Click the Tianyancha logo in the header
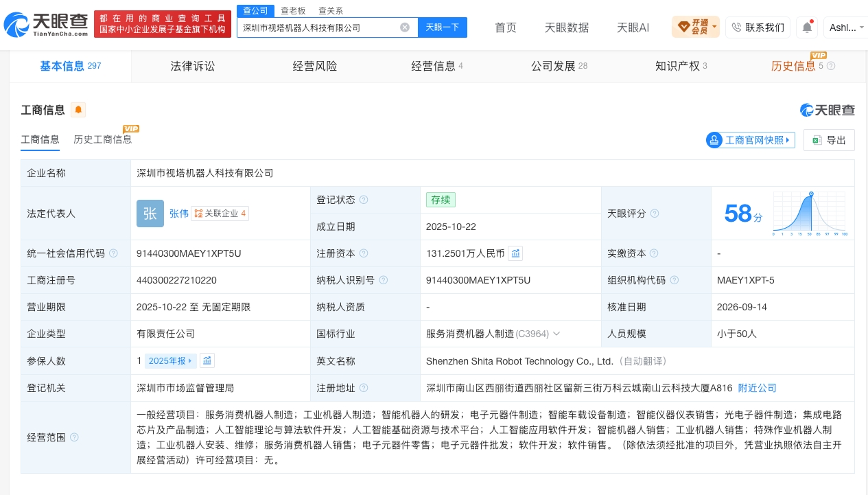868x495 pixels. click(x=46, y=25)
